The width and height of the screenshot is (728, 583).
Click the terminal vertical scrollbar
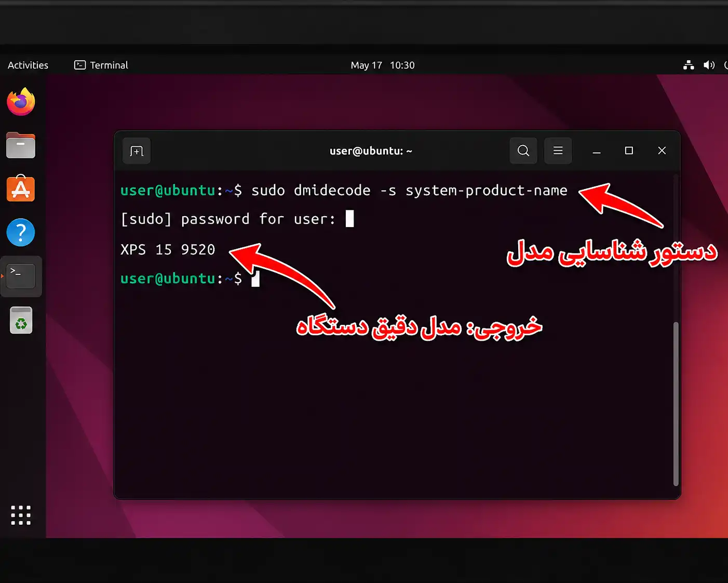pyautogui.click(x=676, y=404)
